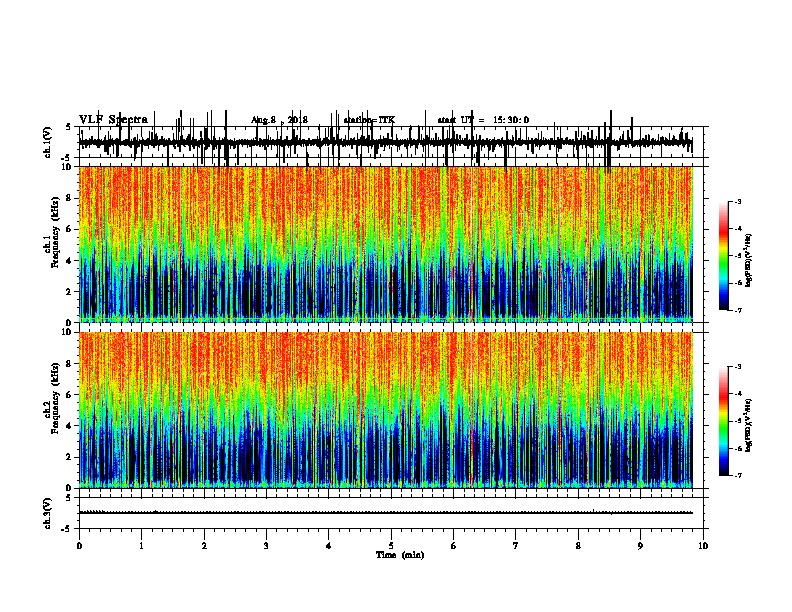Click the "ch.1(V)" waveform axis label
The width and height of the screenshot is (792, 612).
[x=48, y=142]
